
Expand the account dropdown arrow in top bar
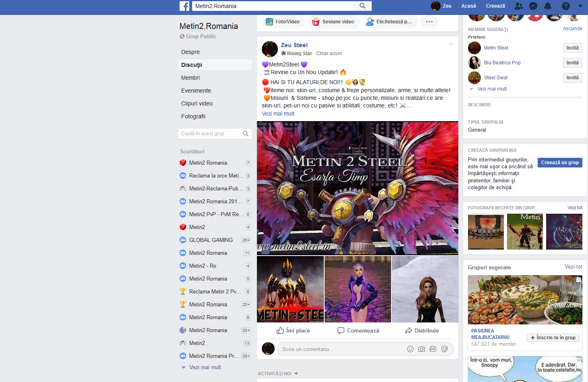point(580,6)
